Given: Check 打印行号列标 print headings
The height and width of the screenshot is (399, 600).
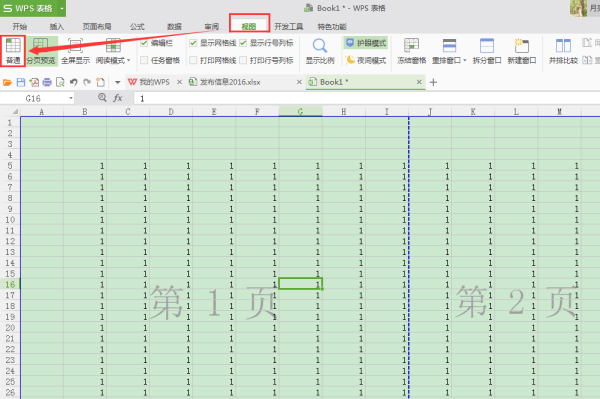Looking at the screenshot, I should pos(243,60).
